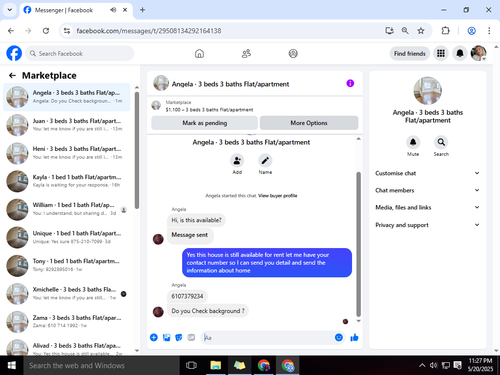Click the message text input Aa
Image resolution: width=500 pixels, height=375 pixels.
[x=267, y=338]
